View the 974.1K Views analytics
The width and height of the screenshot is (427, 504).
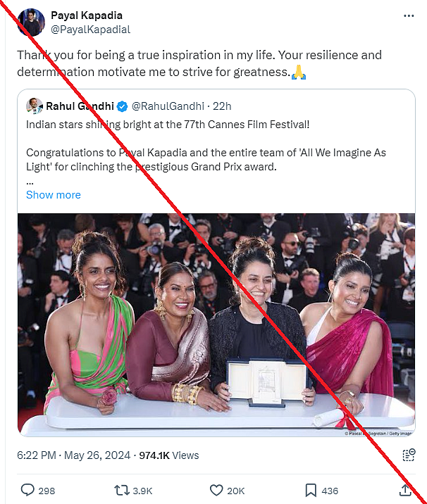(x=169, y=455)
